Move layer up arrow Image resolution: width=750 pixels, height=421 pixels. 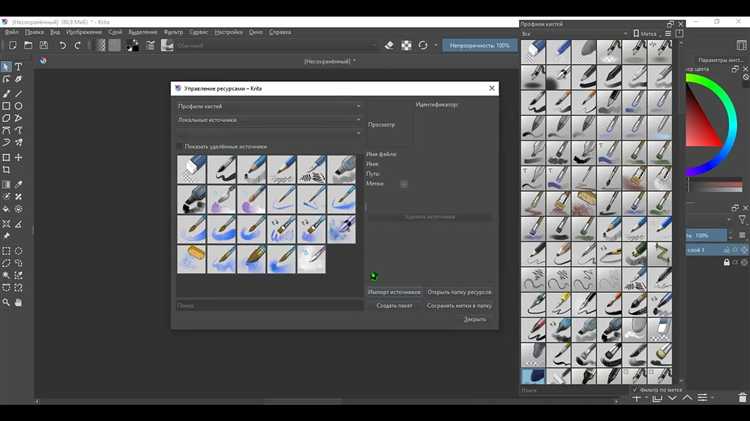pos(687,398)
